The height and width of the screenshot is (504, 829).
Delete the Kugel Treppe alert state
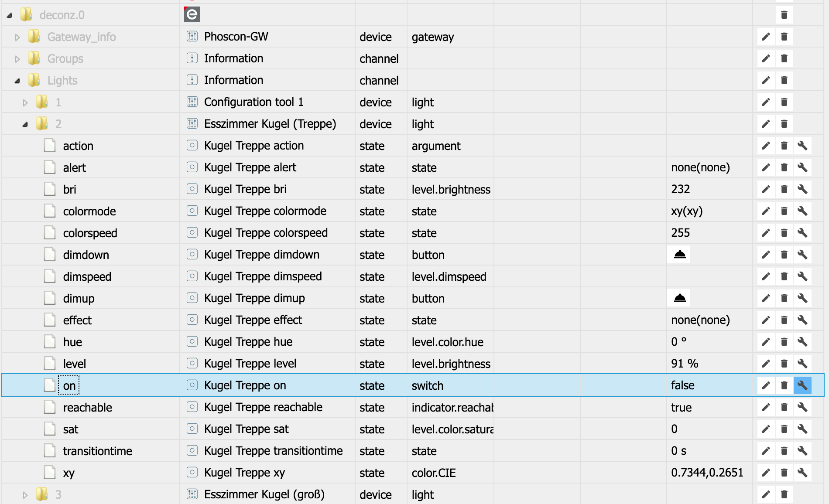pyautogui.click(x=784, y=167)
